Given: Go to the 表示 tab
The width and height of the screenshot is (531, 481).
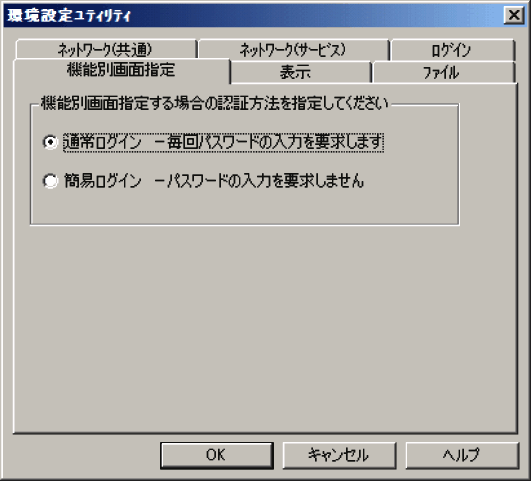Looking at the screenshot, I should [x=301, y=72].
